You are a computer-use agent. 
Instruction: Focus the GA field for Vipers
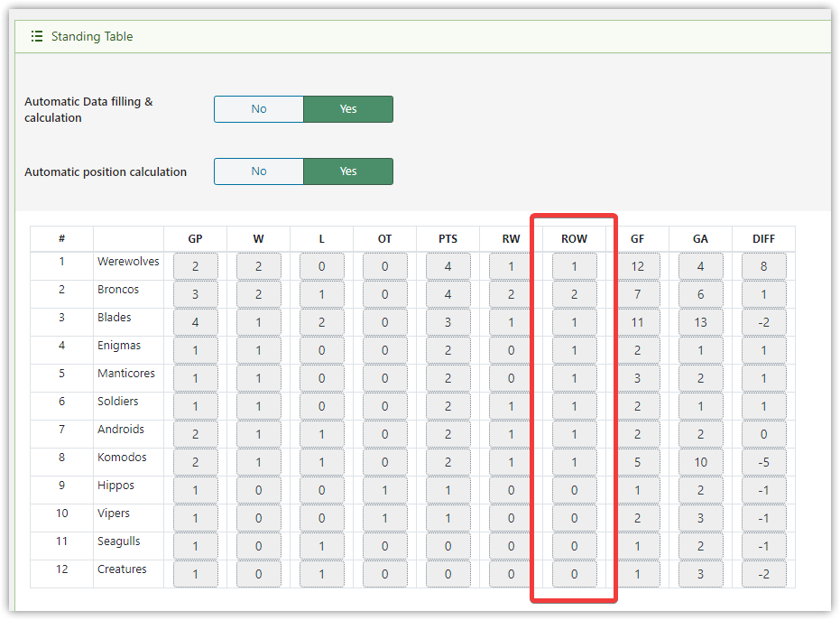tap(701, 518)
